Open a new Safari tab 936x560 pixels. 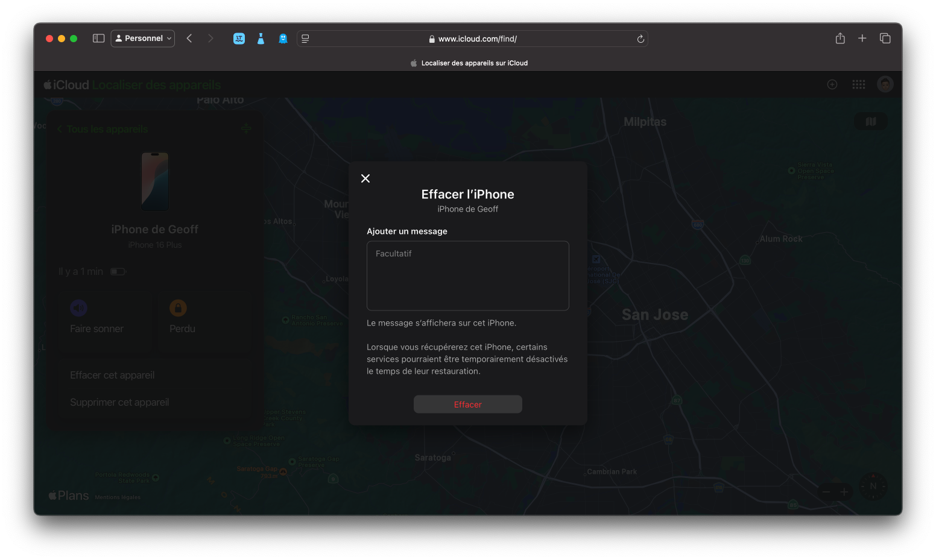[862, 39]
